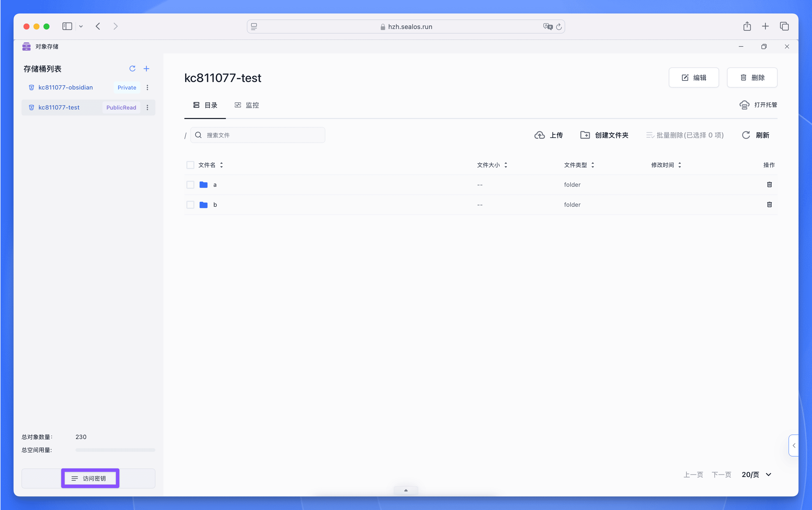Toggle the select-all files checkbox

[x=190, y=165]
